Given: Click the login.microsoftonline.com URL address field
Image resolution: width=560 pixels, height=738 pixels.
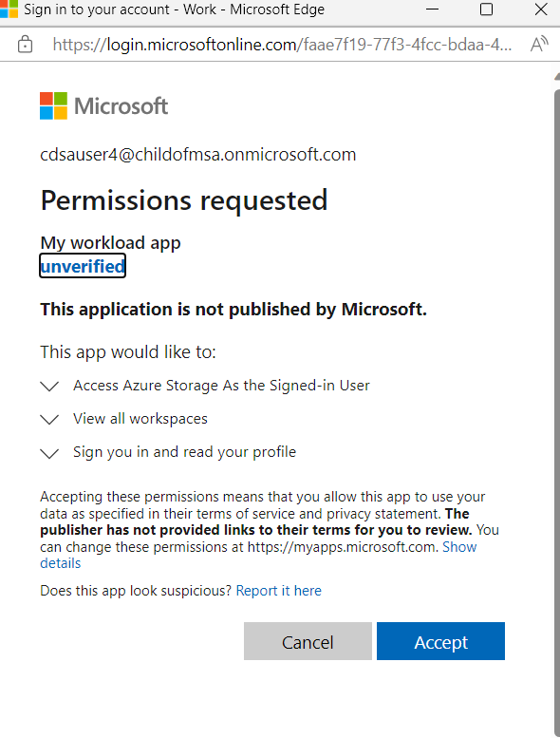Looking at the screenshot, I should (282, 45).
